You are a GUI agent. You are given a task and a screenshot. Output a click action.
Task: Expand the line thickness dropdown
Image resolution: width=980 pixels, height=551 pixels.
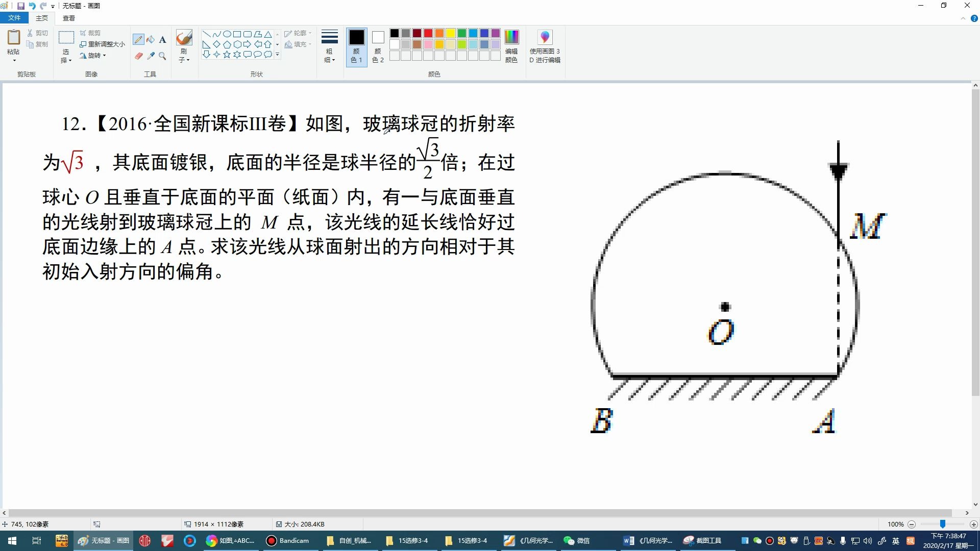coord(329,46)
